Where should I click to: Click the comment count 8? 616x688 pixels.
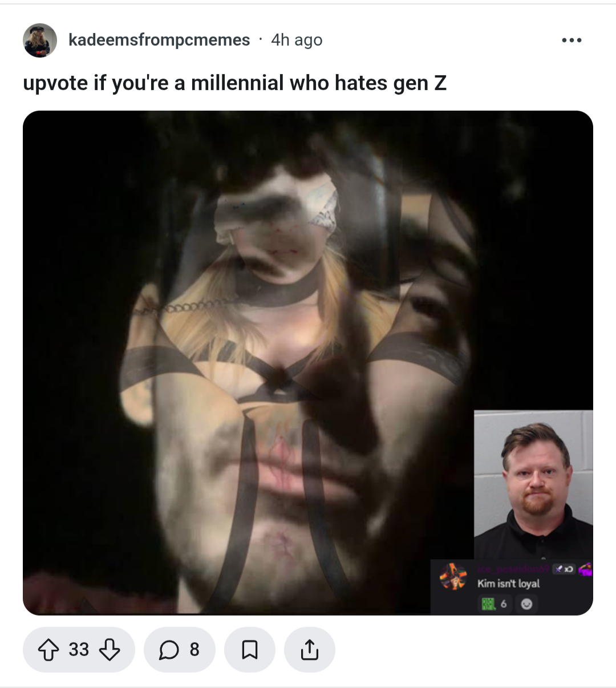pos(194,649)
